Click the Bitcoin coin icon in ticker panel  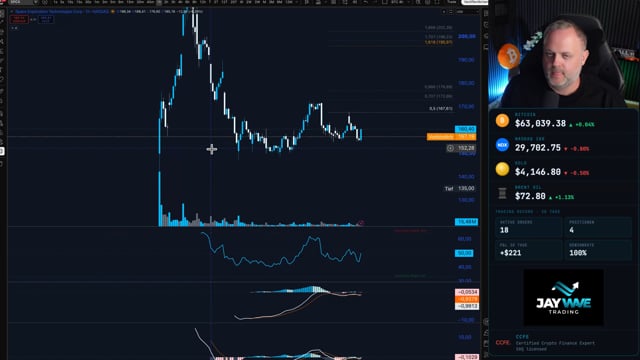tap(502, 121)
